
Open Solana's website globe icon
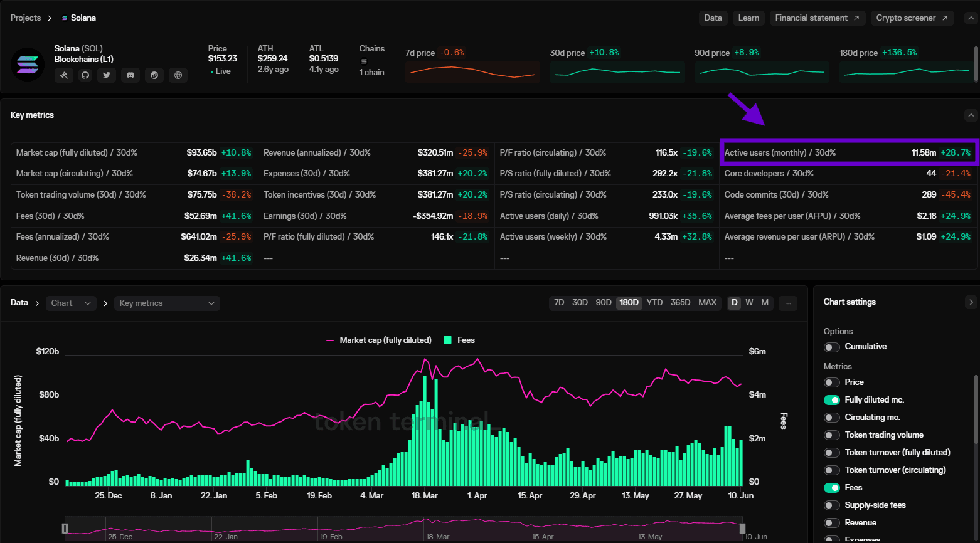coord(178,75)
